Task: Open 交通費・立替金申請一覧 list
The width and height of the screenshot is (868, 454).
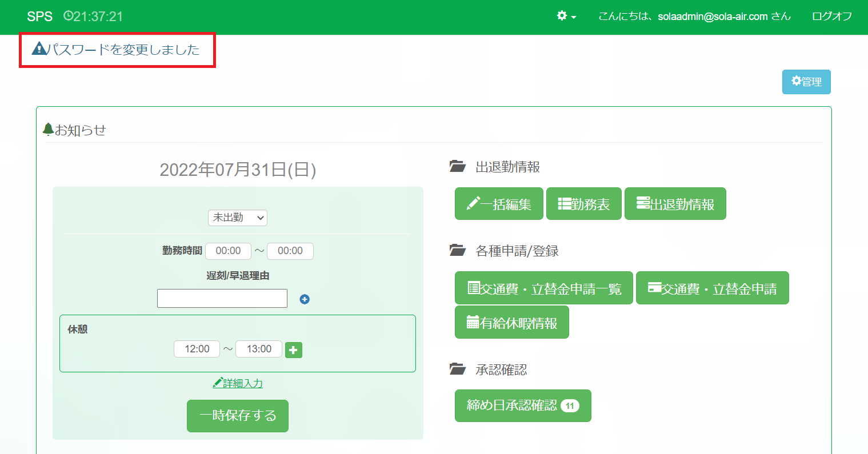Action: (x=543, y=288)
